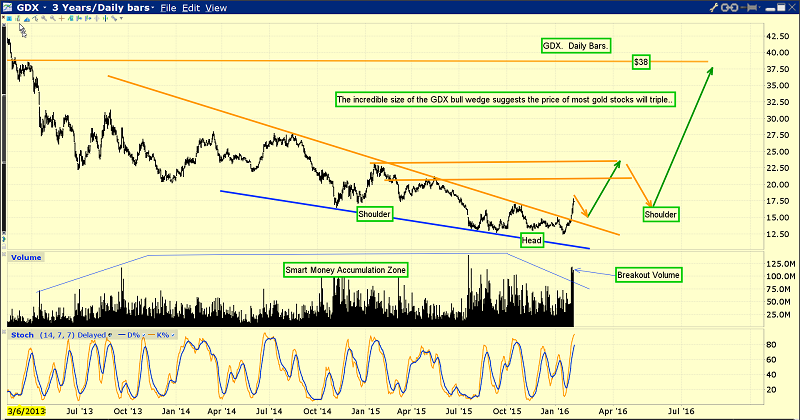Click the 'Head' annotation label
This screenshot has height=420, width=800.
click(x=531, y=240)
